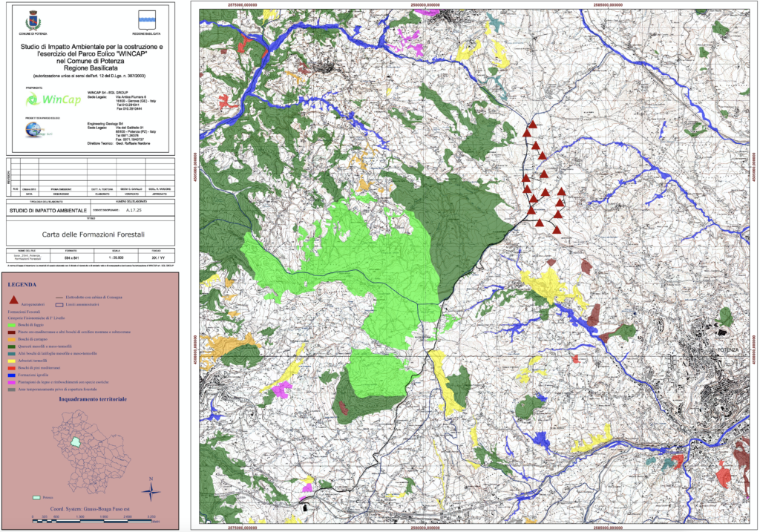
Task: Click the red Aerogeneratori triangle in legend
Action: pos(13,300)
